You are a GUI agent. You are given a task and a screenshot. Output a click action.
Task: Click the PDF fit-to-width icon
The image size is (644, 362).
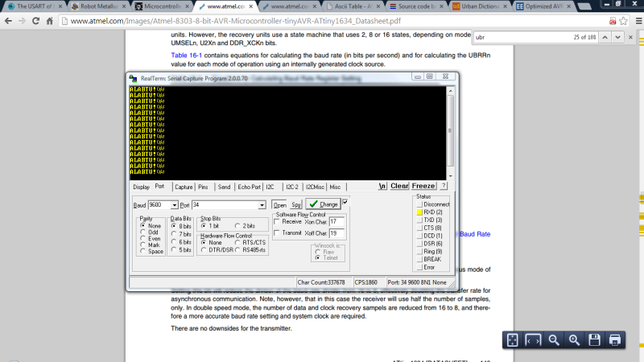(x=533, y=340)
